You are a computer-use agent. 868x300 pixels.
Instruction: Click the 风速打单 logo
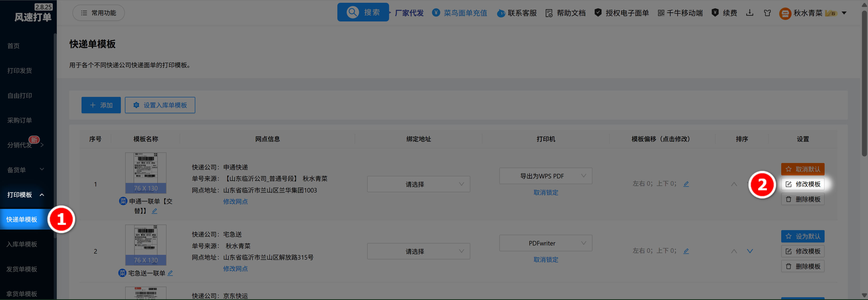point(33,17)
